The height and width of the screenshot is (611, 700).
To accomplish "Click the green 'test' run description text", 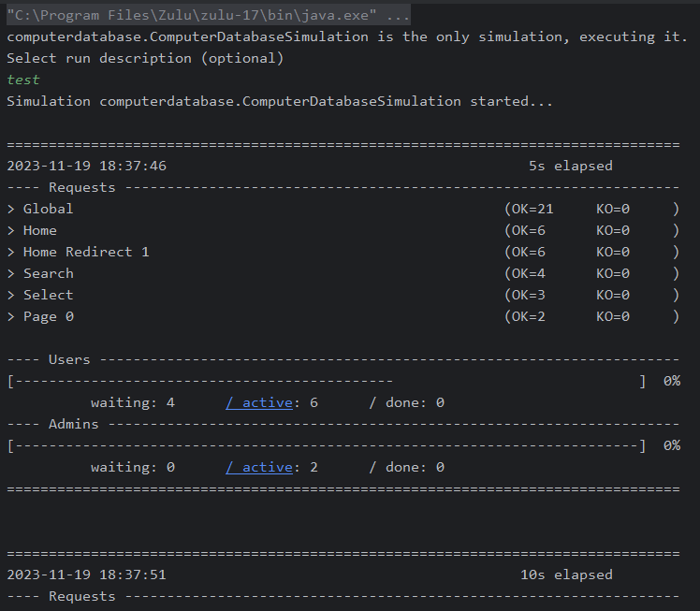I will click(x=23, y=80).
